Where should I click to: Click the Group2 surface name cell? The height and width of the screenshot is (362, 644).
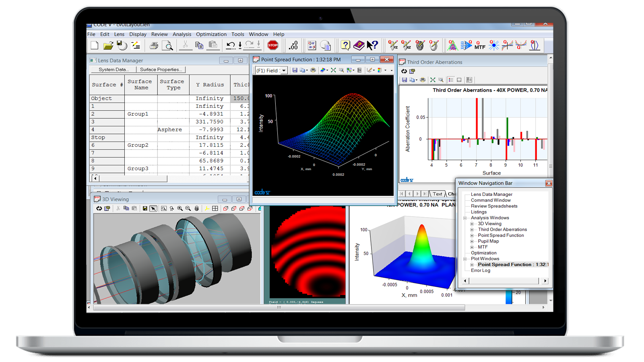[141, 146]
